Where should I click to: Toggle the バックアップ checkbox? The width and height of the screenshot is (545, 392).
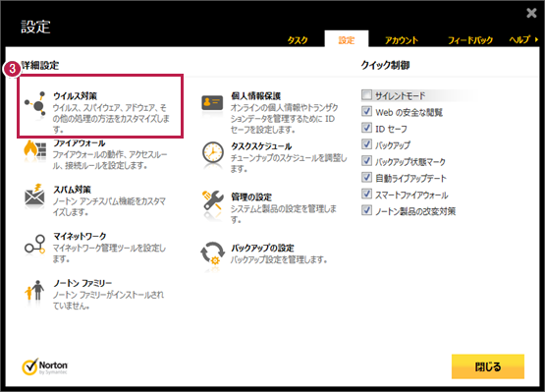pos(366,144)
